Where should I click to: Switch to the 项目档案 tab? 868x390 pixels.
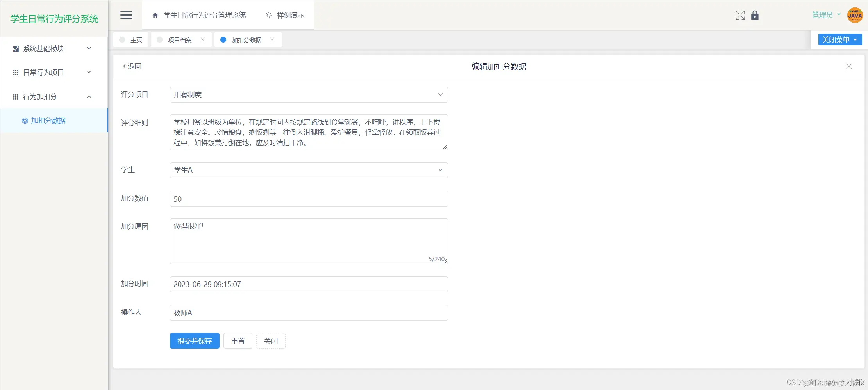coord(181,40)
